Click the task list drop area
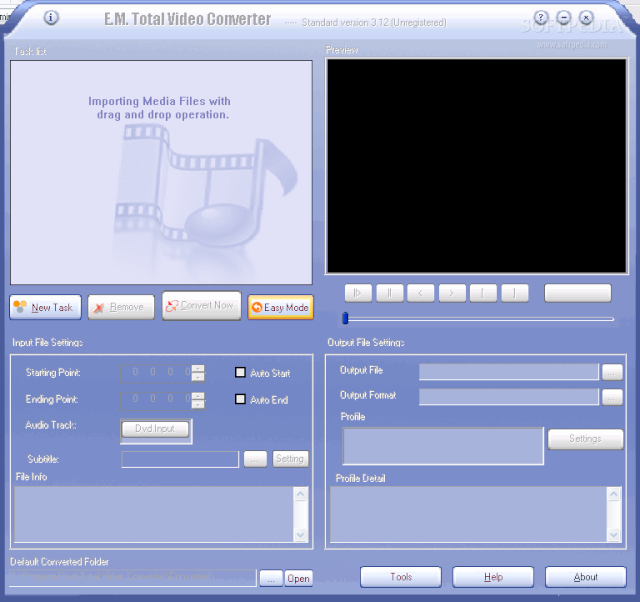 161,173
